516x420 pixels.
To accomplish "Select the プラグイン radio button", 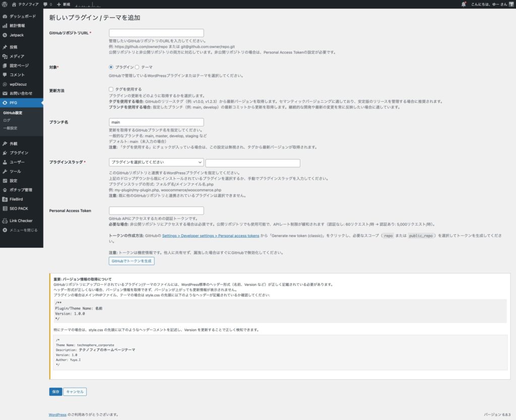I will [111, 67].
